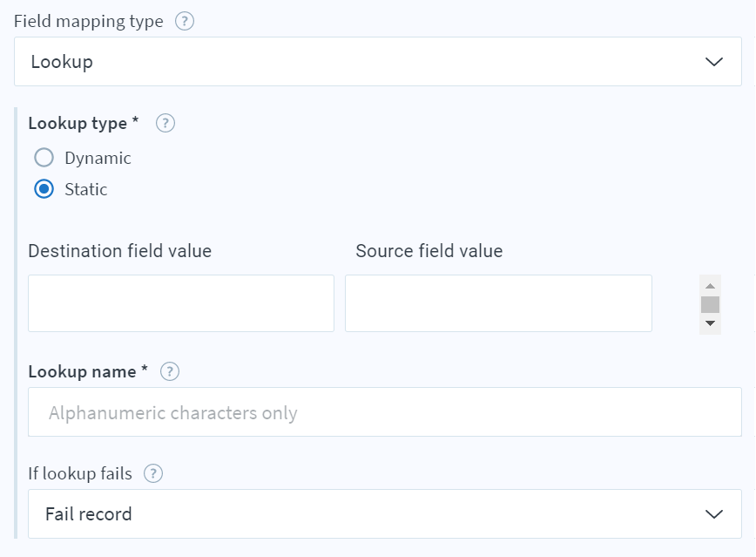This screenshot has width=756, height=557.
Task: Open the Field mapping type dropdown
Action: 378,61
